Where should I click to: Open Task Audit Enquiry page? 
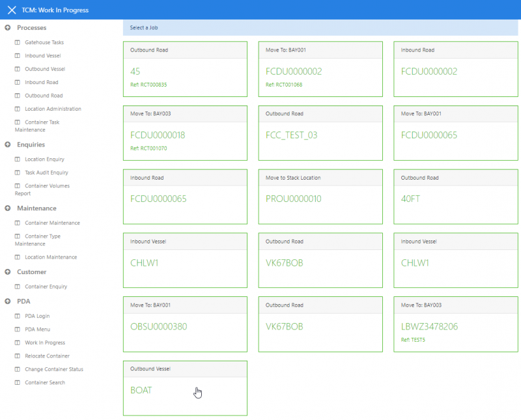pyautogui.click(x=46, y=173)
